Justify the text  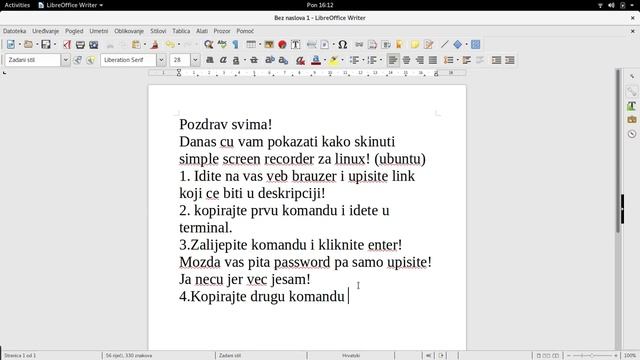[x=433, y=60]
